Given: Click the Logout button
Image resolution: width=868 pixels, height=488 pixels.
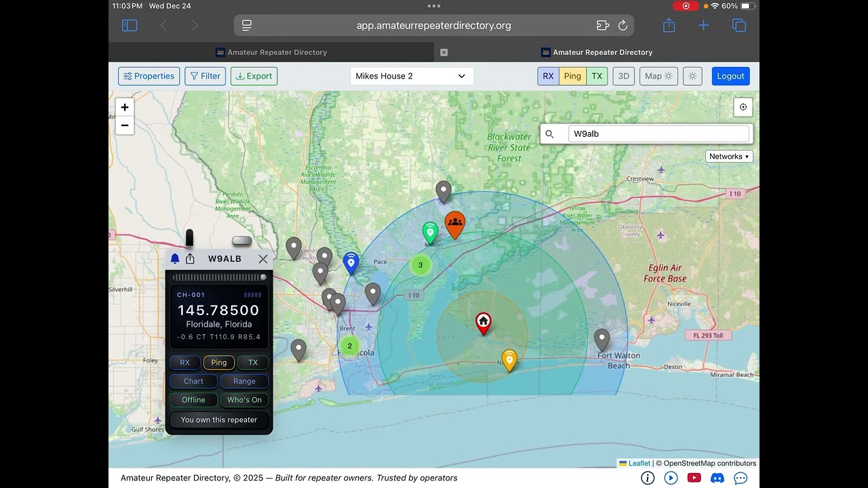Looking at the screenshot, I should pyautogui.click(x=730, y=76).
